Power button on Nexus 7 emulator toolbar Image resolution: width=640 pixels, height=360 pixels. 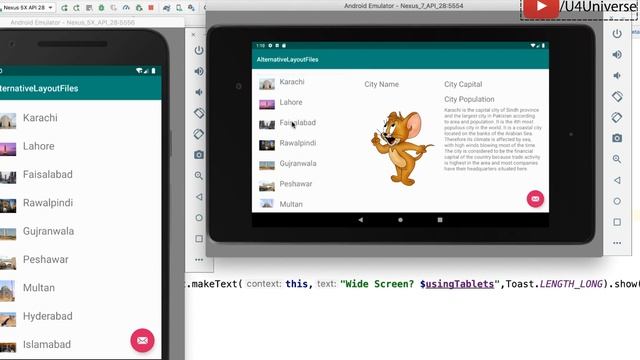617,33
